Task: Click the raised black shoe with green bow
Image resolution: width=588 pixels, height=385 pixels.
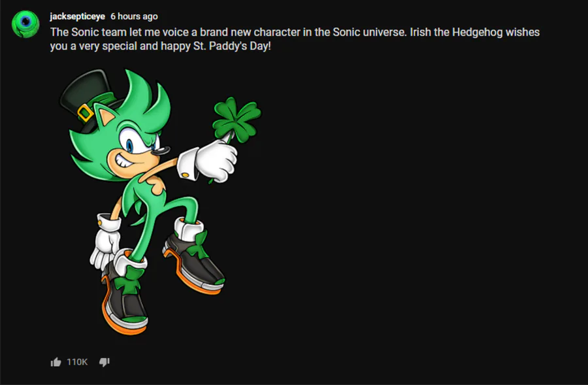Action: (194, 258)
